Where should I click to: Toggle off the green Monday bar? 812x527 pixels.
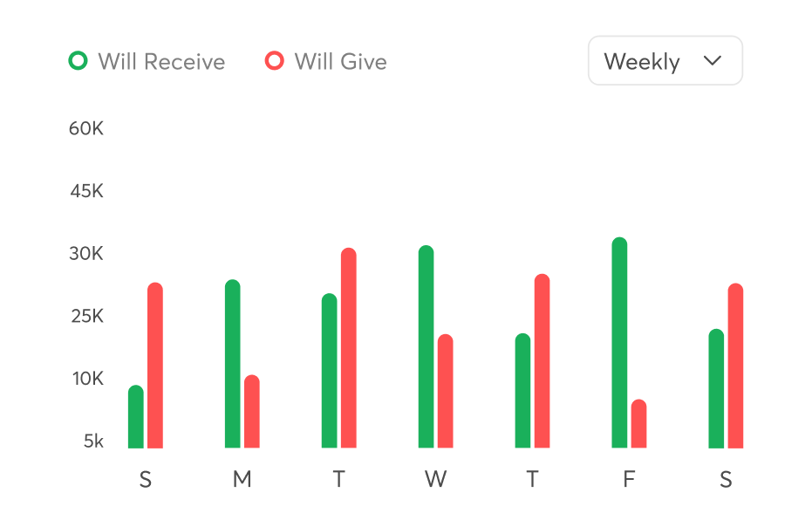pos(231,362)
